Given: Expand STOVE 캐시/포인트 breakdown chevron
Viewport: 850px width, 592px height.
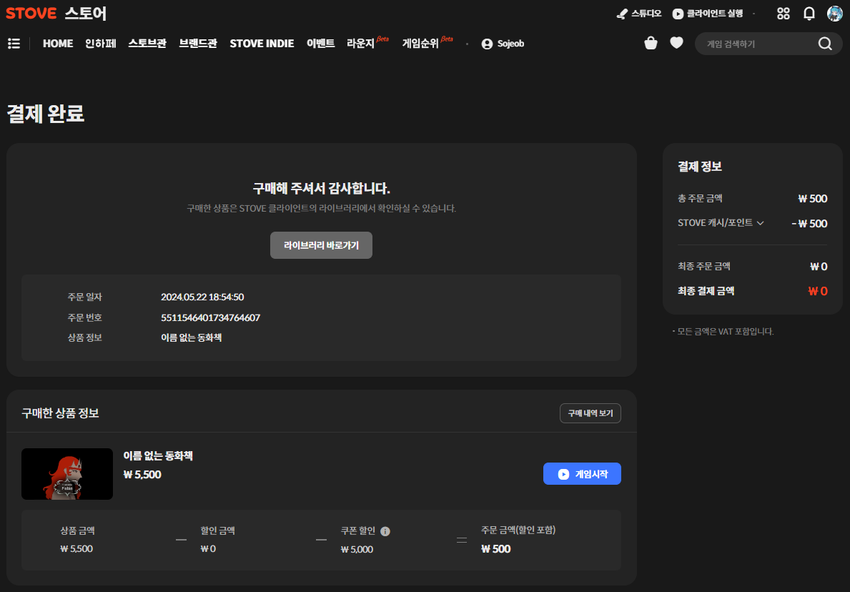Looking at the screenshot, I should tap(760, 223).
